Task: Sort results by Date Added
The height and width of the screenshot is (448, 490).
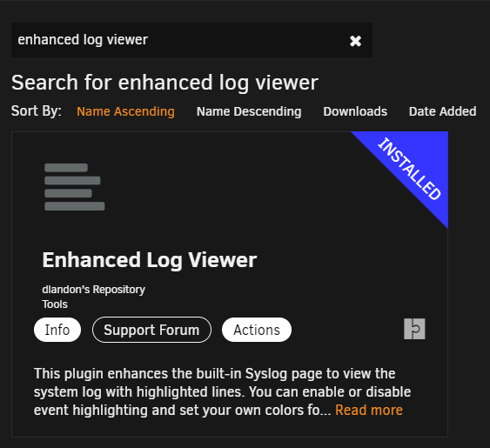Action: click(442, 111)
